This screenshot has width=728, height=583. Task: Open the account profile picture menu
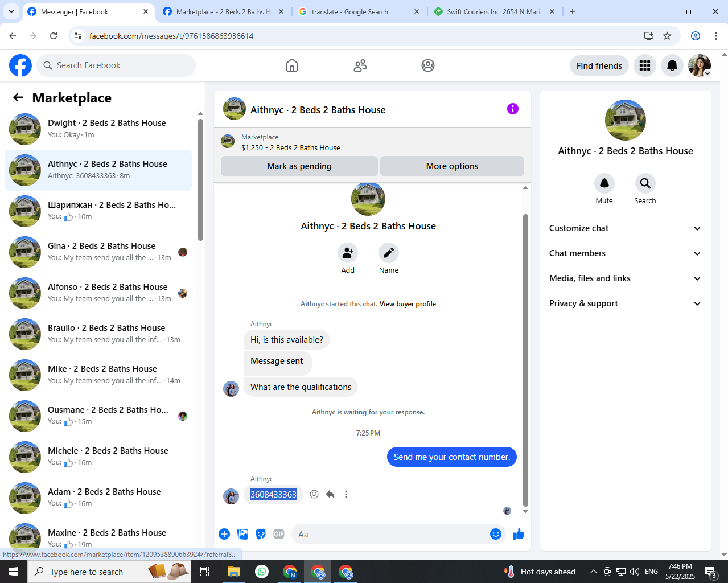700,65
